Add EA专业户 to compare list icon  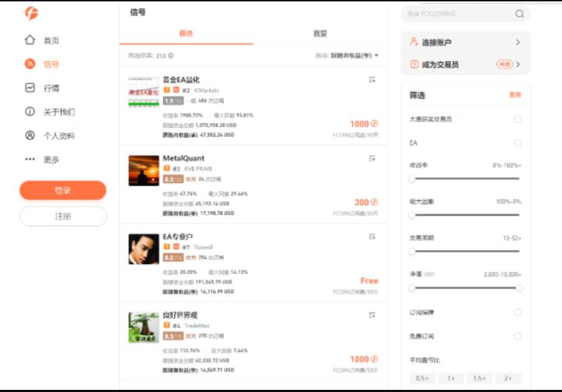[372, 236]
